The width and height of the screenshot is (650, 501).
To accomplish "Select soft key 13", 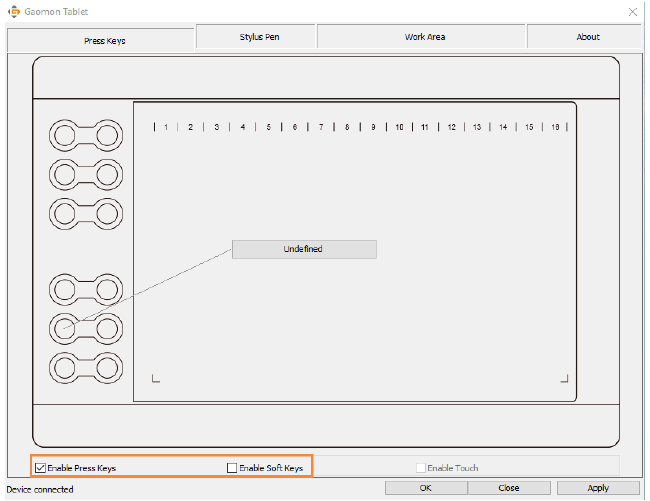I will [x=477, y=127].
